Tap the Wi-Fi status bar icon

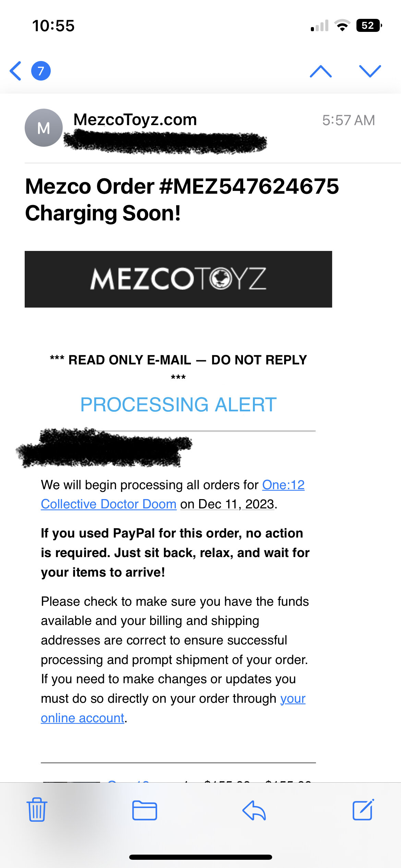pos(342,25)
